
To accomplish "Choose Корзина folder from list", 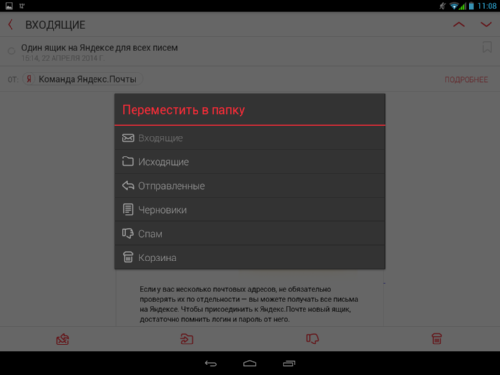I will pyautogui.click(x=250, y=258).
